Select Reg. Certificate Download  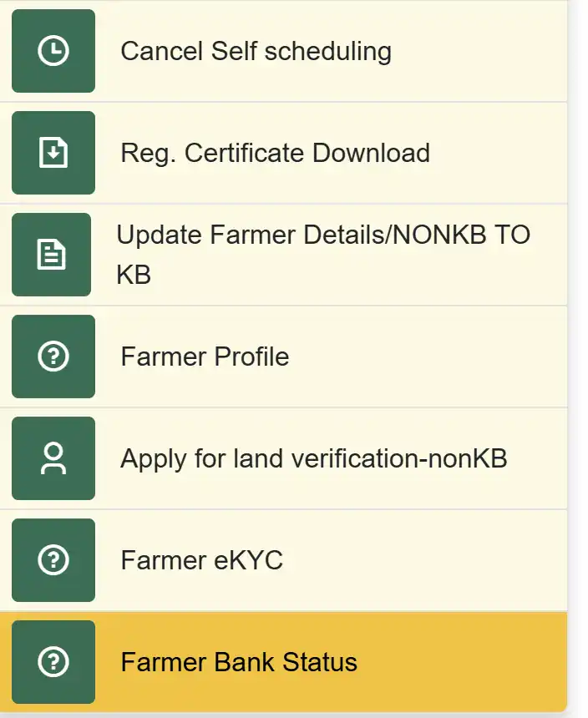(x=283, y=153)
